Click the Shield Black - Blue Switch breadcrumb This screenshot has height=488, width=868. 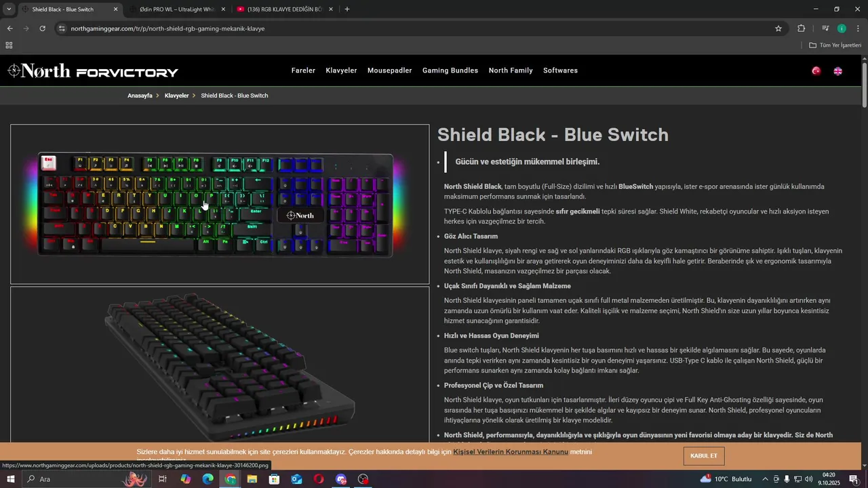[235, 96]
